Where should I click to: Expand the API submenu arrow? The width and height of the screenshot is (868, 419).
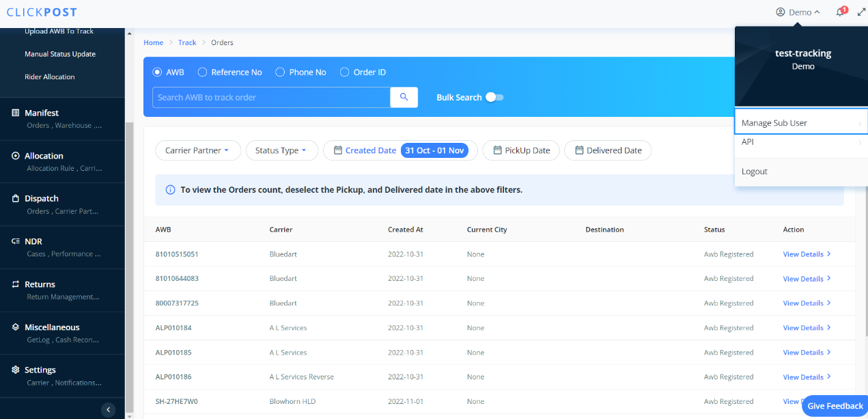point(860,142)
